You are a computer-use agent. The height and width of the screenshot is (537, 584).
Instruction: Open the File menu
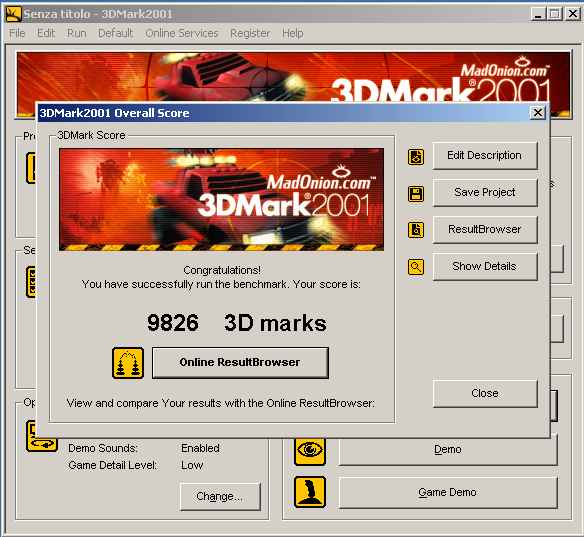click(x=17, y=33)
